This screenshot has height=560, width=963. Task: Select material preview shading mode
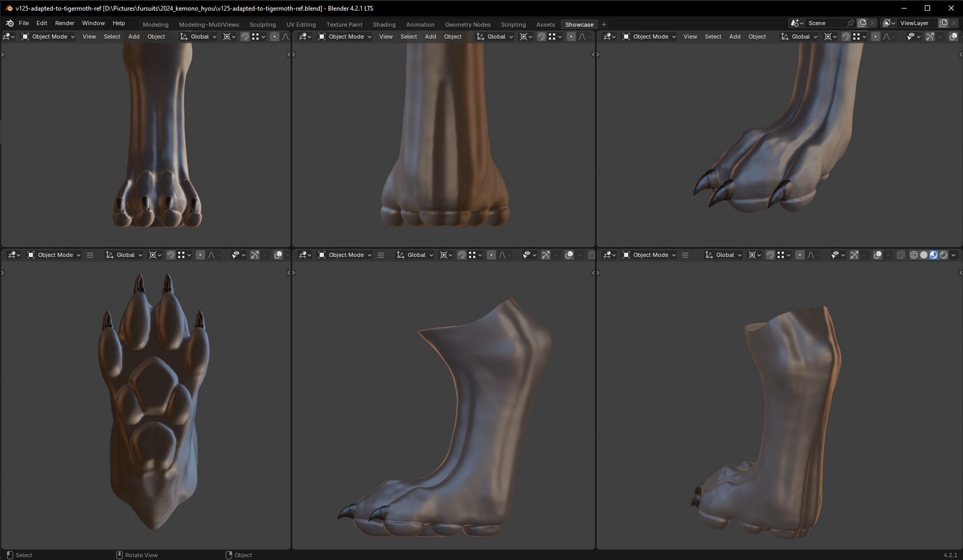click(934, 255)
